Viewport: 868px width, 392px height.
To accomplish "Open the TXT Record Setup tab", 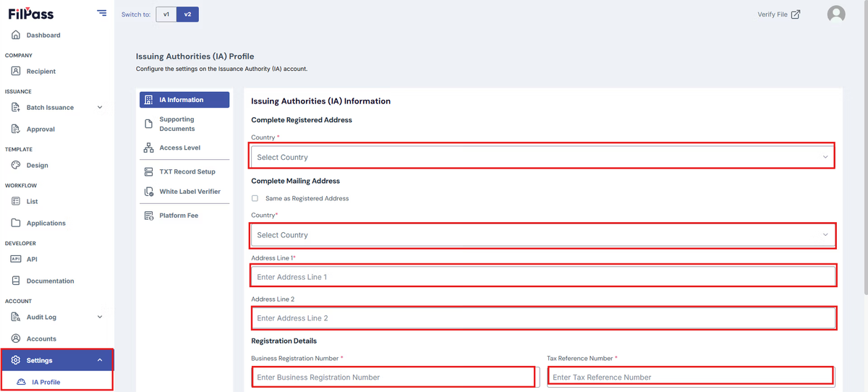I will (x=184, y=171).
